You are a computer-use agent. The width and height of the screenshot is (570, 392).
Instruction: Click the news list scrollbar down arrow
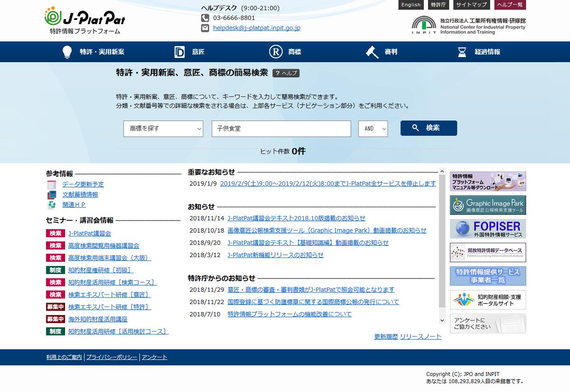[x=442, y=321]
